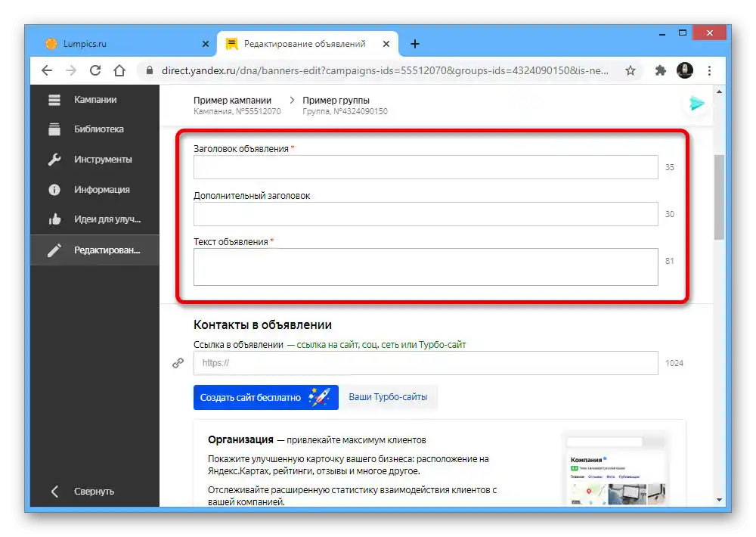
Task: Click the Библиотека stack icon
Action: click(x=54, y=129)
